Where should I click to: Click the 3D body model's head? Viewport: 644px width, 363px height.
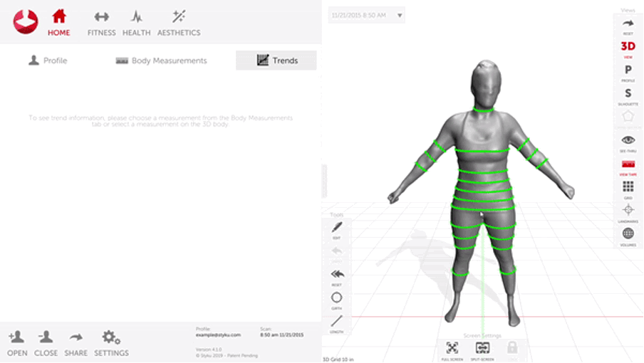click(x=486, y=84)
